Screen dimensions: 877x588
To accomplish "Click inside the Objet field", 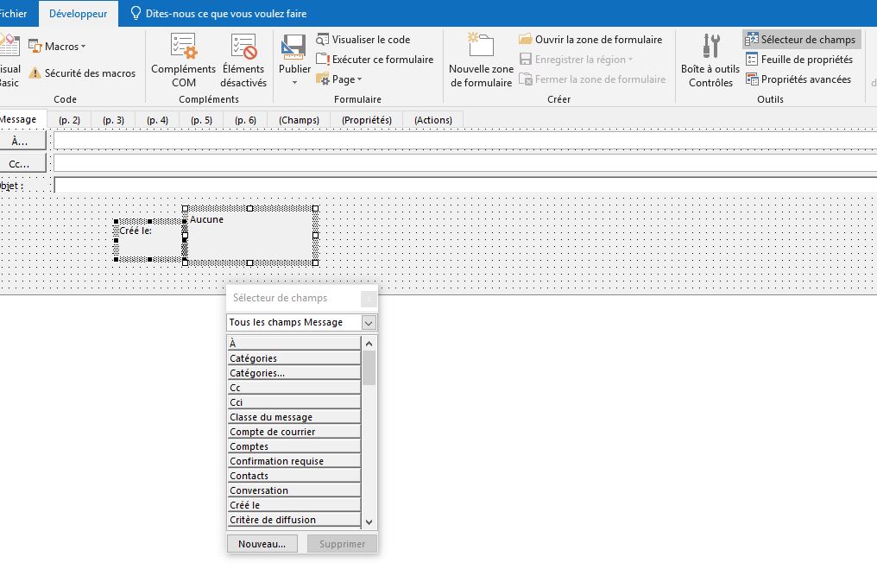I will tap(465, 185).
